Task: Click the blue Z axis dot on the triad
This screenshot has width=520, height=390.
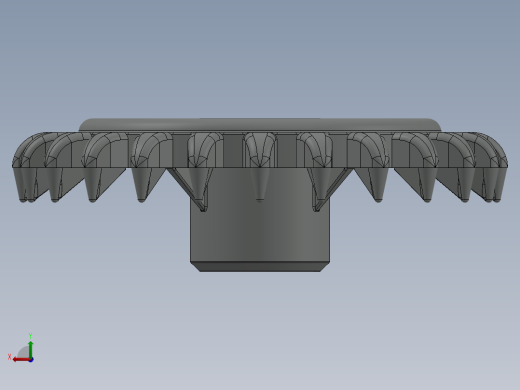Action: tap(31, 360)
